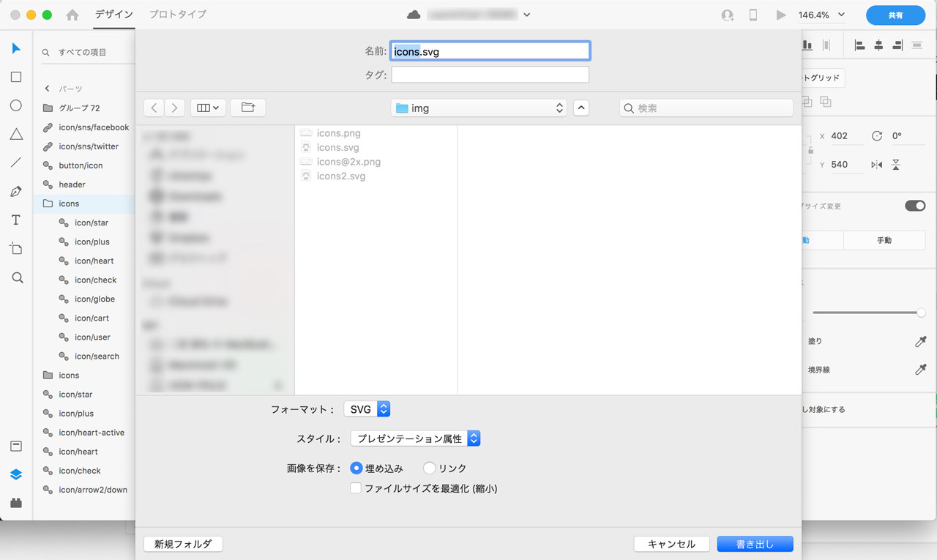Switch to the デザイン tab
The width and height of the screenshot is (937, 560).
pyautogui.click(x=114, y=14)
